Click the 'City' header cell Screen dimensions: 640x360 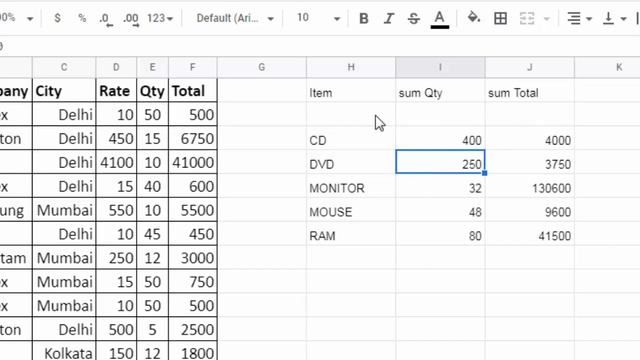click(64, 91)
